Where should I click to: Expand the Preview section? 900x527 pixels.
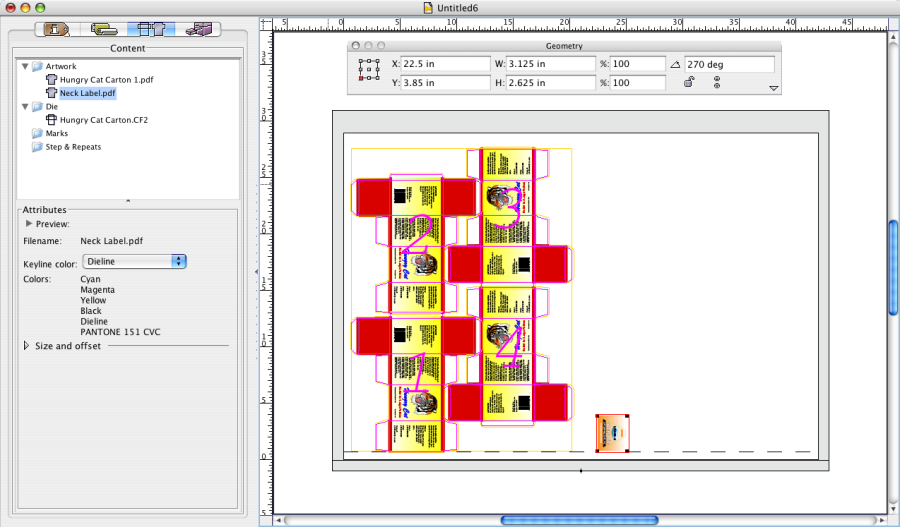29,224
